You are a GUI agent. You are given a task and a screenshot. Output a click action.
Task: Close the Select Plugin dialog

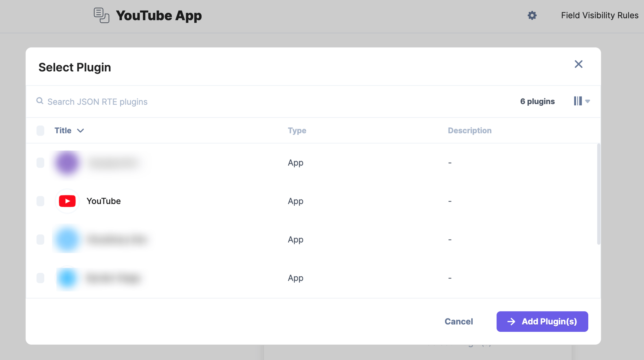[578, 64]
